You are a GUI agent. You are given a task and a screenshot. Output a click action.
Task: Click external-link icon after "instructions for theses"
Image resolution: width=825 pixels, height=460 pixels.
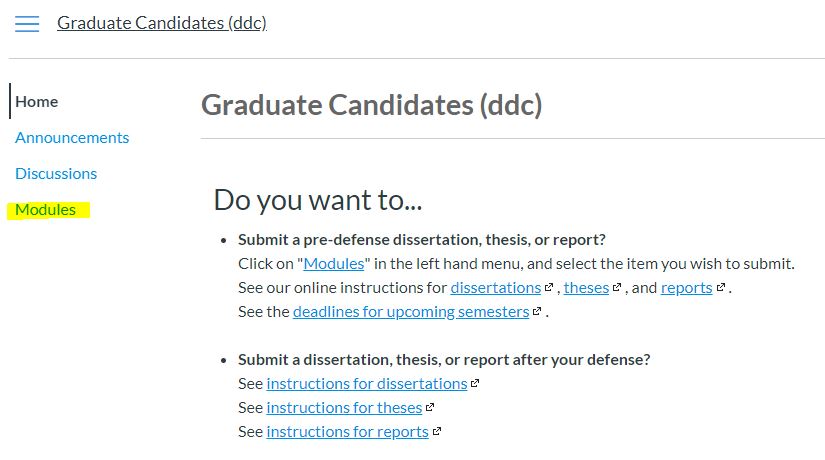430,408
